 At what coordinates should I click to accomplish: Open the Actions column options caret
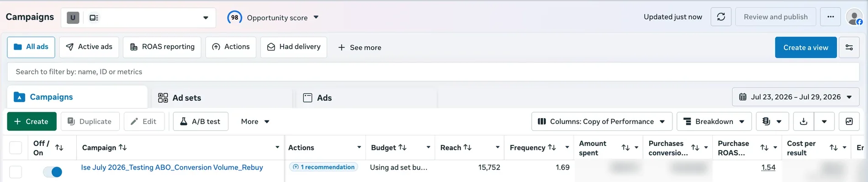(359, 147)
